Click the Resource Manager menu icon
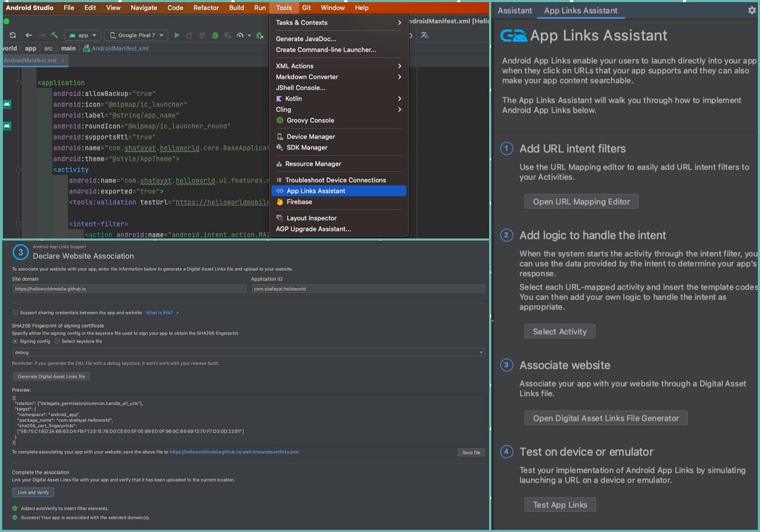 click(x=279, y=164)
